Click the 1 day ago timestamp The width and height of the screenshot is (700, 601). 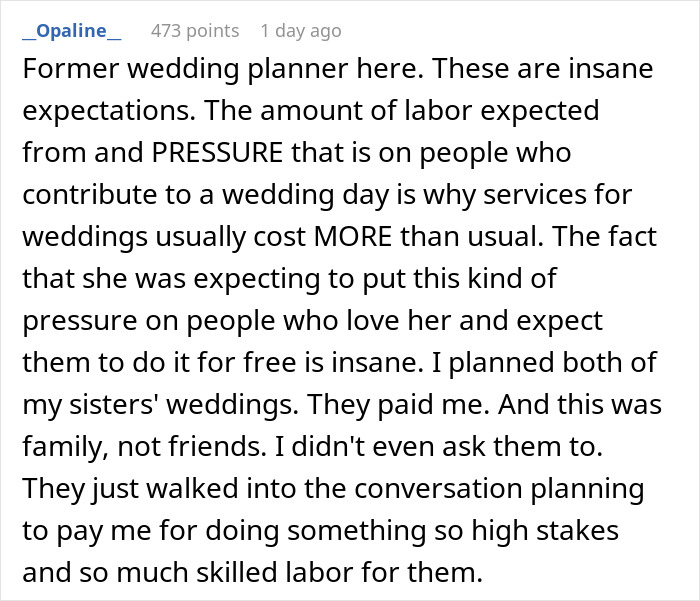click(x=300, y=31)
